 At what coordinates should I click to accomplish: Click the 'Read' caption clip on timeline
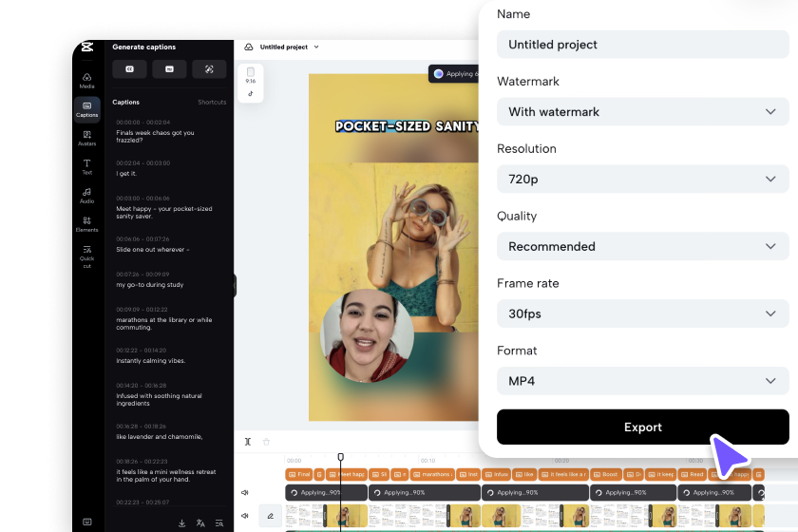tap(692, 474)
